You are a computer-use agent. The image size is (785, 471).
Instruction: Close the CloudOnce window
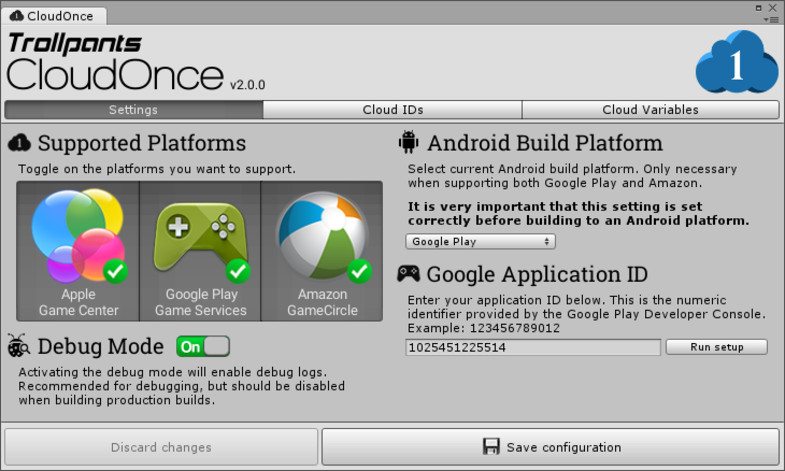[772, 8]
